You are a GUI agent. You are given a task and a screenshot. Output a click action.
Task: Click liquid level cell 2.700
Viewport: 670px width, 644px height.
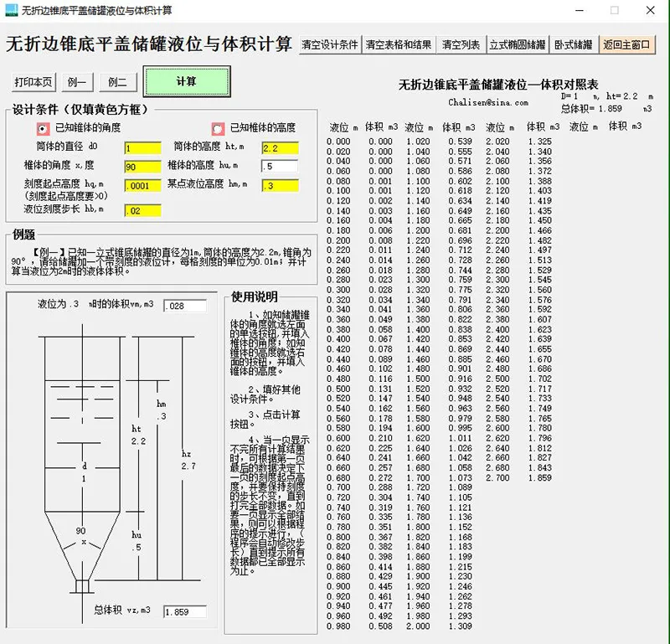point(497,477)
